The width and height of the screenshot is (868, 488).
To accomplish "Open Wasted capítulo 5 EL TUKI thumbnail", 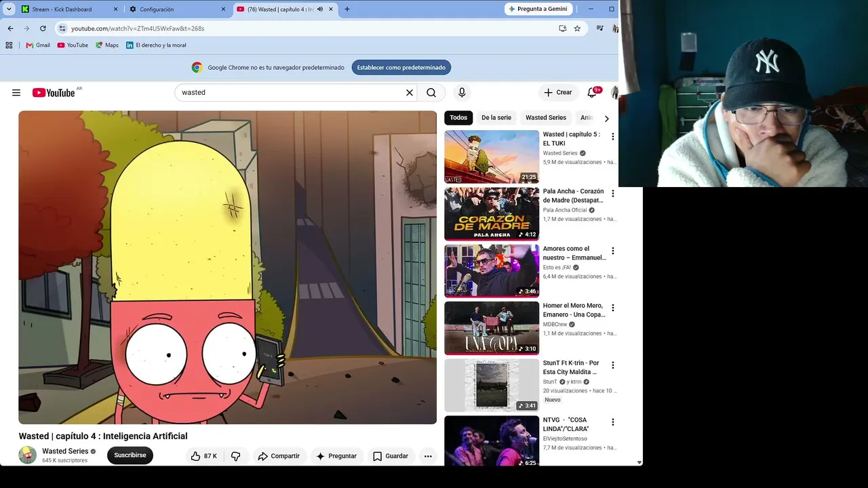I will pyautogui.click(x=492, y=157).
